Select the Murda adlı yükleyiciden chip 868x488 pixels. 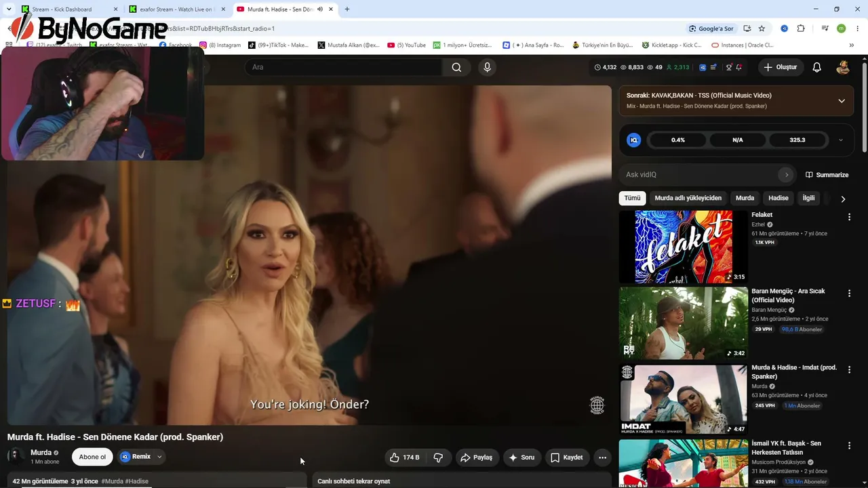tap(688, 198)
